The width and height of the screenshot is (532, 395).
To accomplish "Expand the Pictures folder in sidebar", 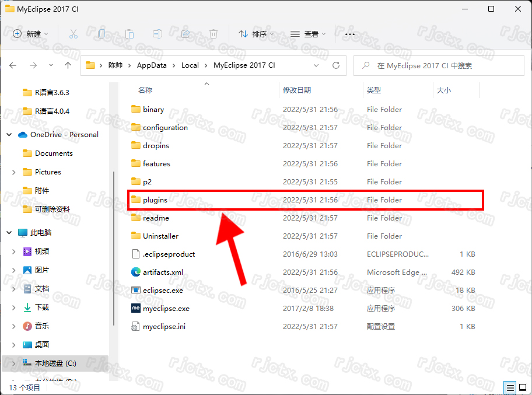I will tap(14, 172).
